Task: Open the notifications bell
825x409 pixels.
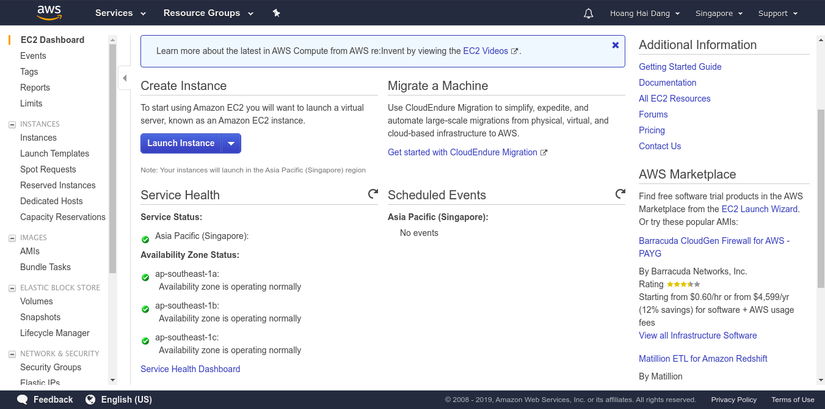Action: pyautogui.click(x=588, y=14)
